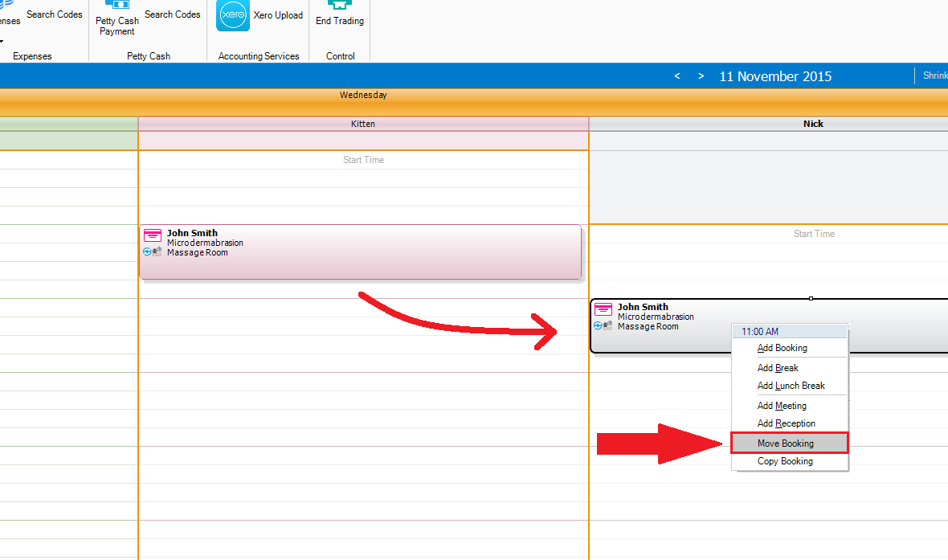This screenshot has height=560, width=948.
Task: Select Add Lunch Break menu entry
Action: 791,386
